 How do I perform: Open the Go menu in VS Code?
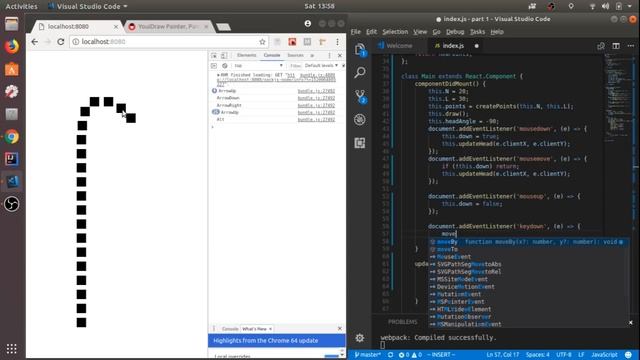click(436, 32)
